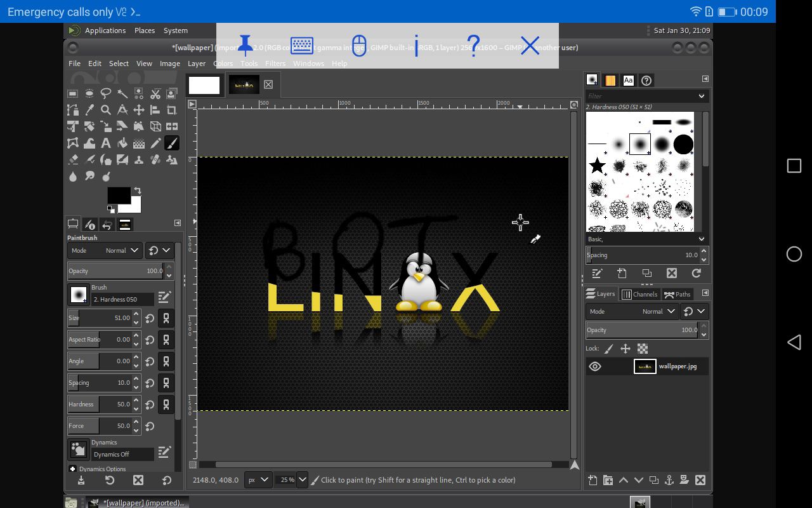This screenshot has width=812, height=508.
Task: Open the Places menu in top panel
Action: coord(145,30)
